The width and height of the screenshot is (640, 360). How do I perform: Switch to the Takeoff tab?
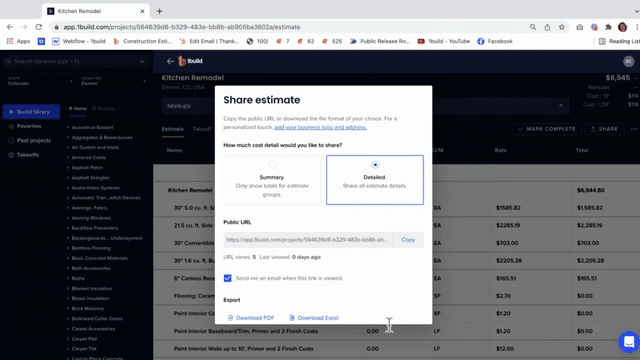202,129
